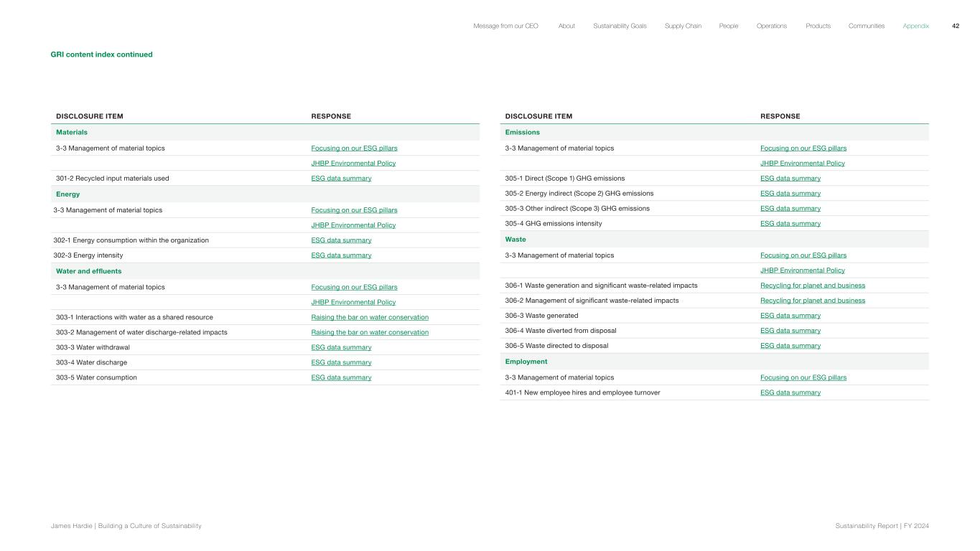The height and width of the screenshot is (551, 980).
Task: Select the Appendix tab in the header
Action: (x=915, y=26)
